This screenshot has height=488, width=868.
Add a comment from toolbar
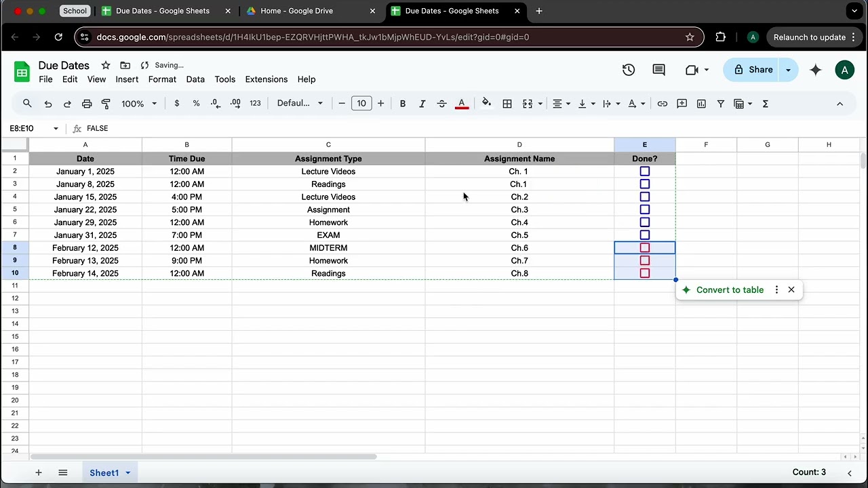point(682,104)
